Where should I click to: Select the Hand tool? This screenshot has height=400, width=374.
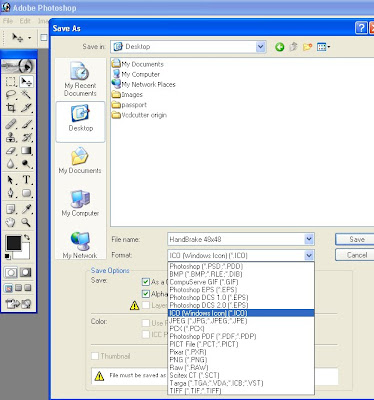pyautogui.click(x=11, y=222)
